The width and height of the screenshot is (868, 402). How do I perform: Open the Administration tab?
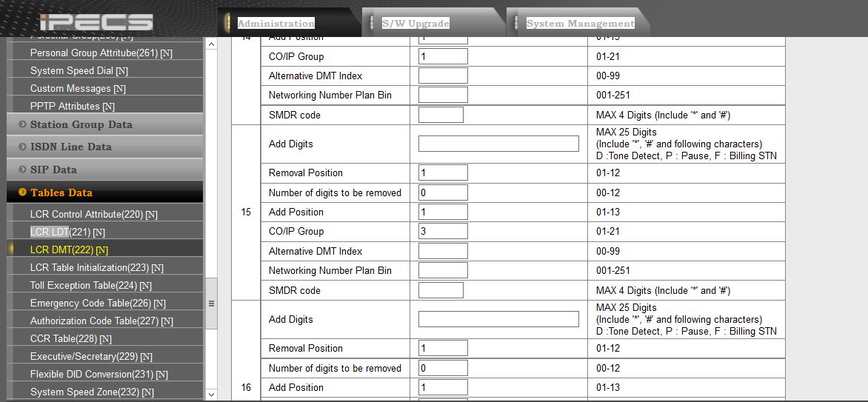(276, 23)
